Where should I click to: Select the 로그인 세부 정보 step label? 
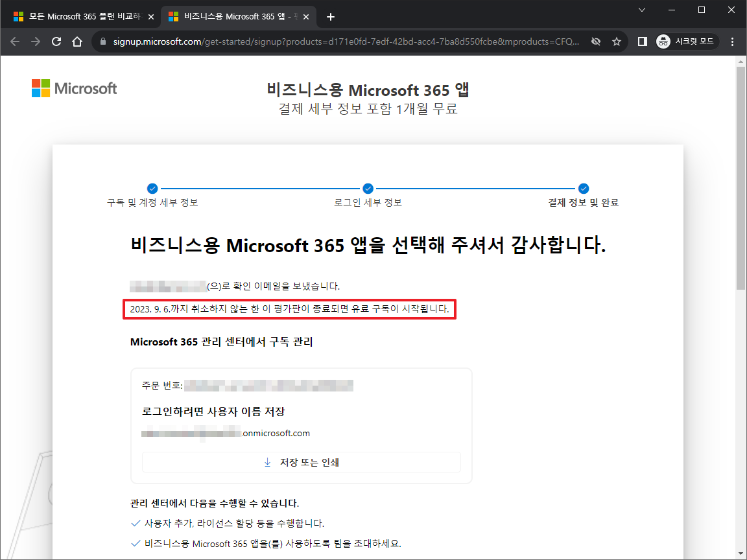[x=368, y=203]
